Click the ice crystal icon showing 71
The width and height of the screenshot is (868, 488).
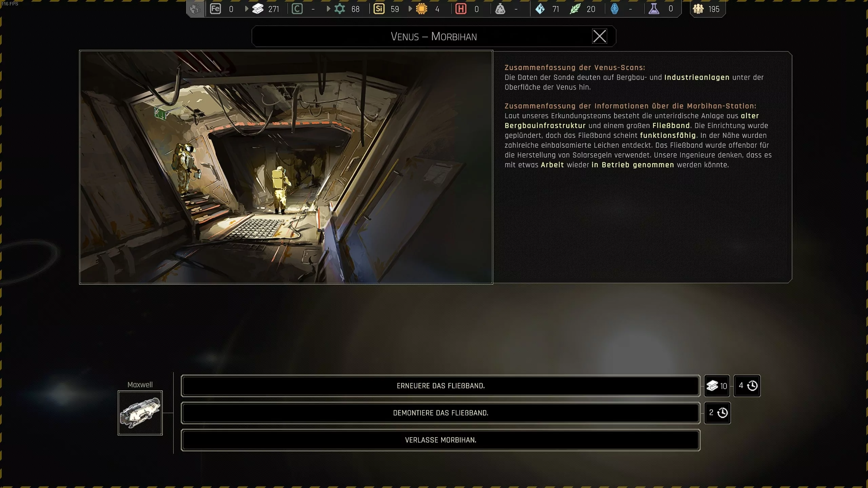tap(540, 9)
